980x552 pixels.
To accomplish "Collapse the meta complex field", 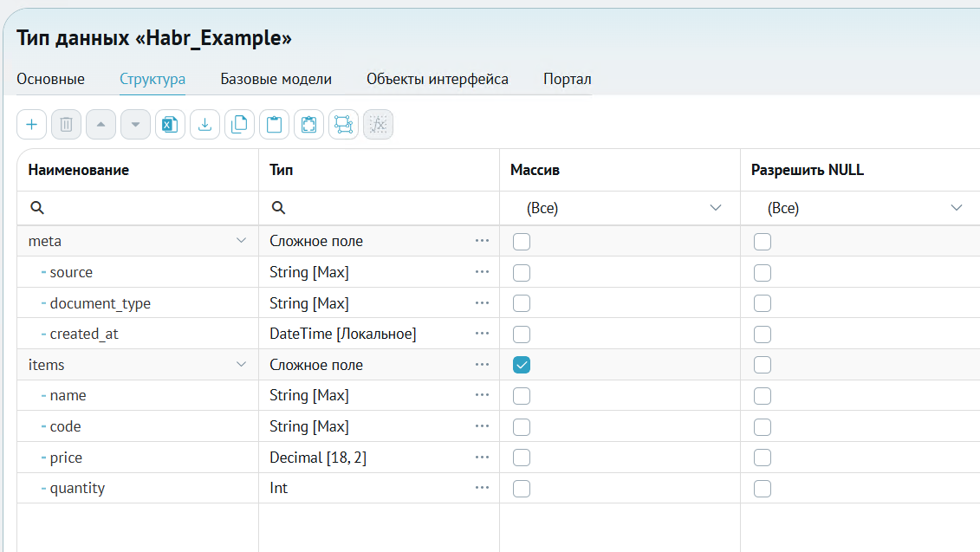I will click(x=241, y=241).
